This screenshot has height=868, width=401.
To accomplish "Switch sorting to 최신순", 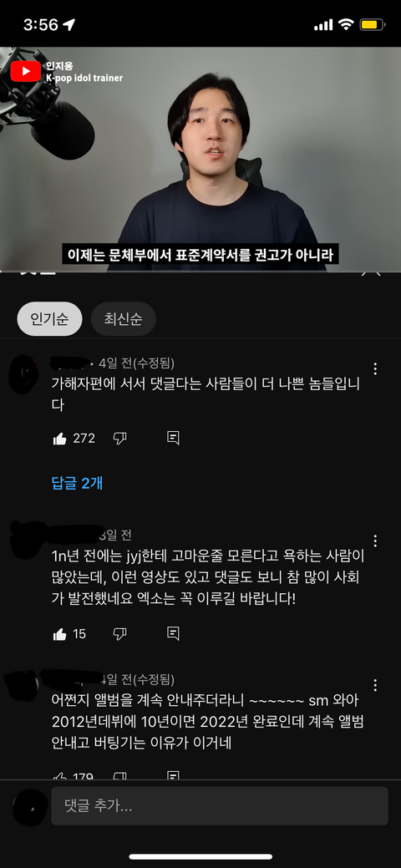I will [x=123, y=319].
